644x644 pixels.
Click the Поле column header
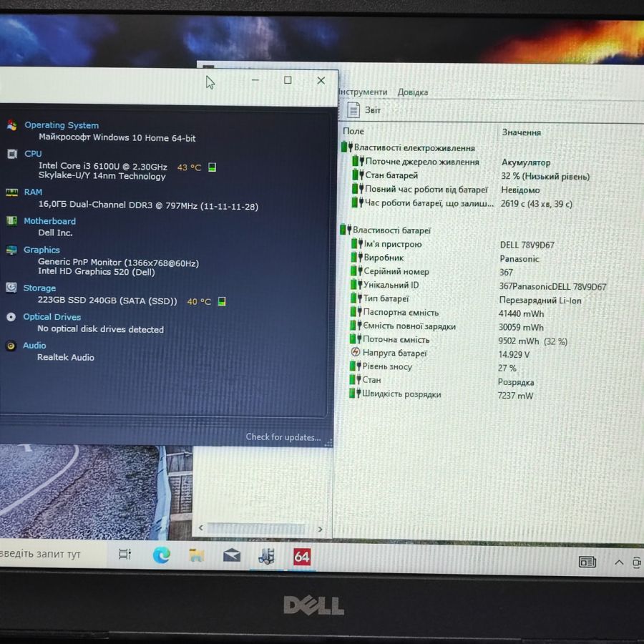(x=353, y=131)
